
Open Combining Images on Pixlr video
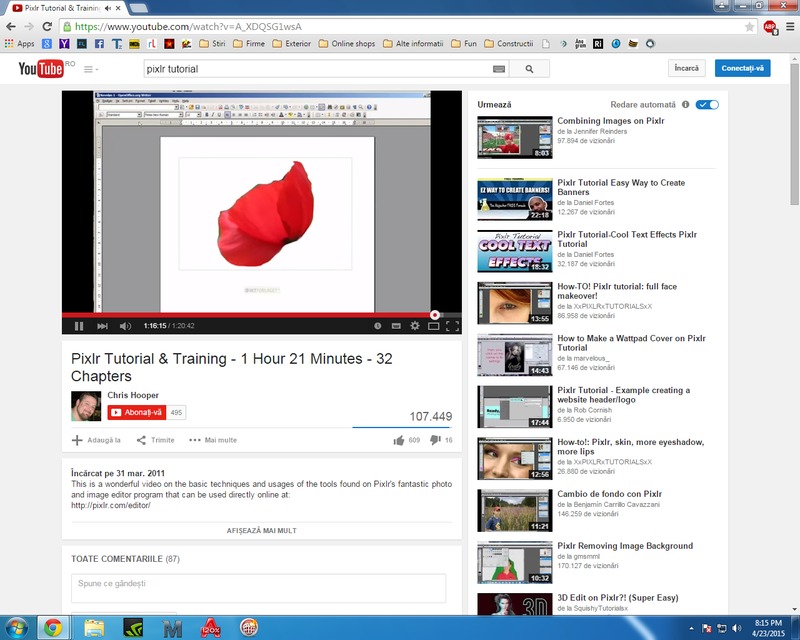pyautogui.click(x=611, y=121)
